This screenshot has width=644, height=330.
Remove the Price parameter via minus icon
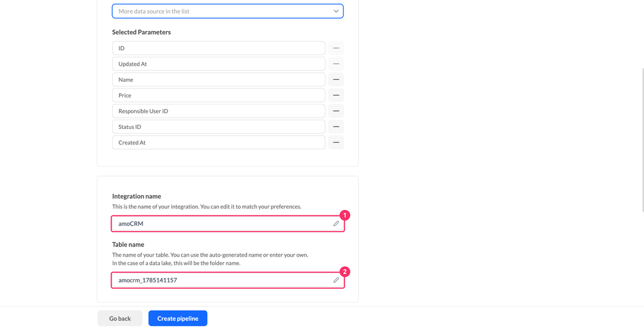tap(336, 95)
